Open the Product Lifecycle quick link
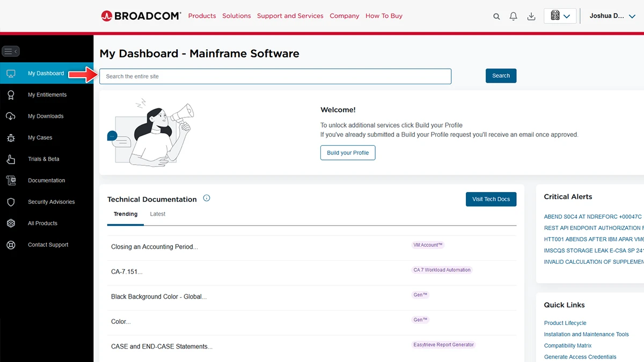The height and width of the screenshot is (362, 644). click(565, 323)
